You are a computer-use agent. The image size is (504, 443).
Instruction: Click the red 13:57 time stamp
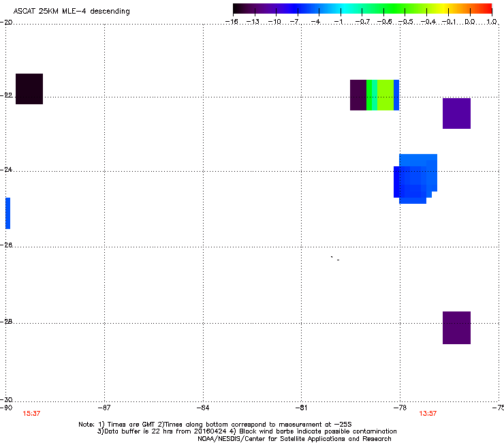tap(428, 414)
